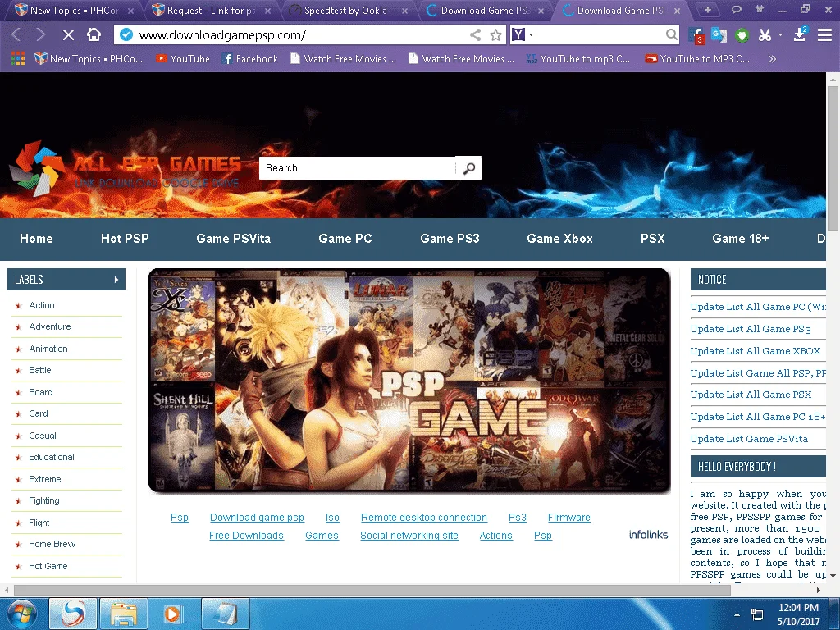Open Game PC menu item
840x630 pixels.
[x=345, y=239]
